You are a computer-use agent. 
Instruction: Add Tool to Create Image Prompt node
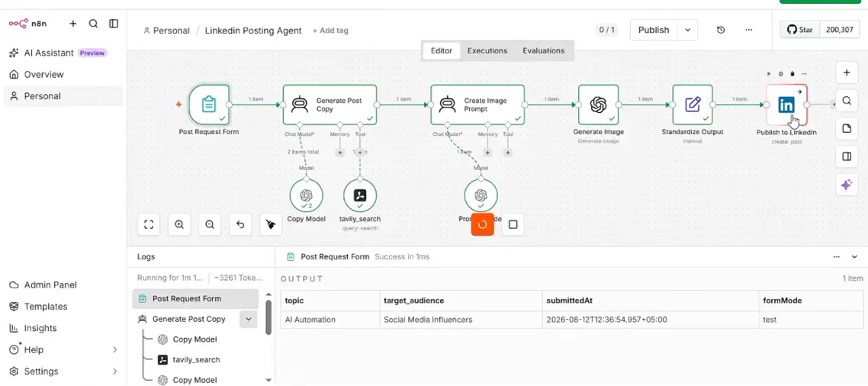coord(508,153)
